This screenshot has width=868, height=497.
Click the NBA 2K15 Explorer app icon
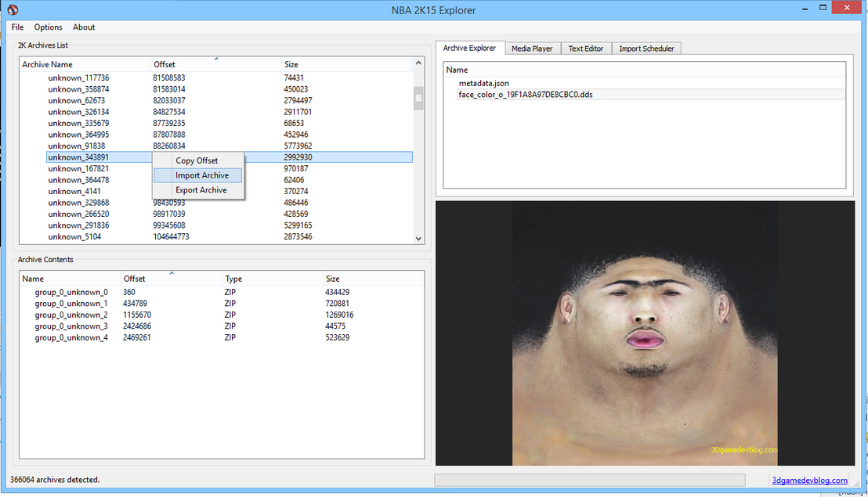13,9
